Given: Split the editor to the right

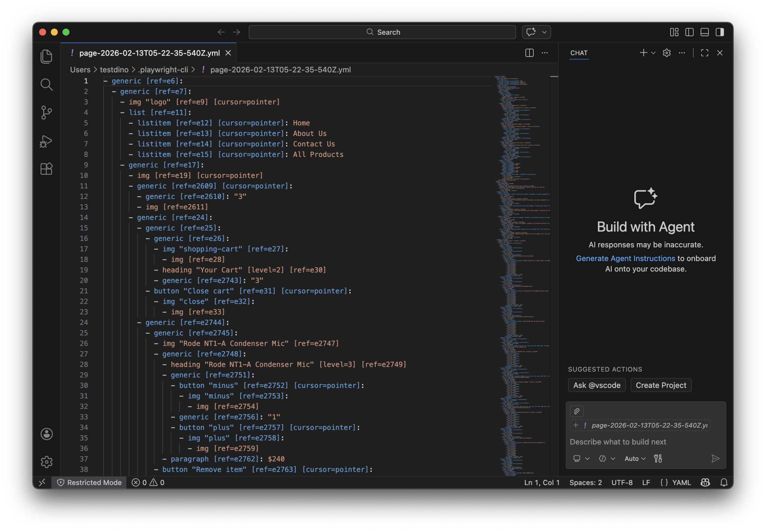Looking at the screenshot, I should pyautogui.click(x=529, y=53).
